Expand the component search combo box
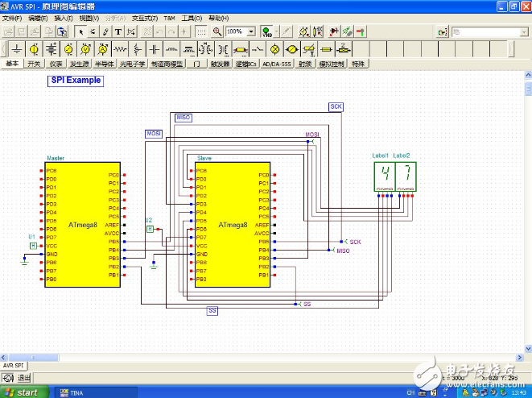Screen dimensions: 532x398 click(x=523, y=31)
